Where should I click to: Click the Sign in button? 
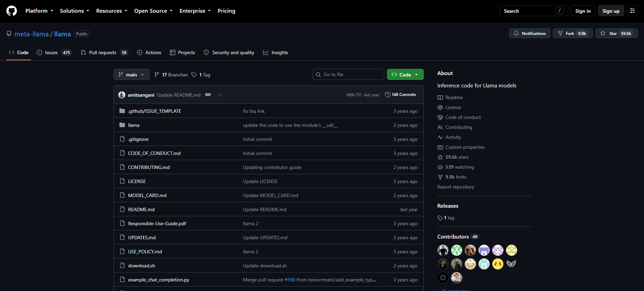(583, 11)
